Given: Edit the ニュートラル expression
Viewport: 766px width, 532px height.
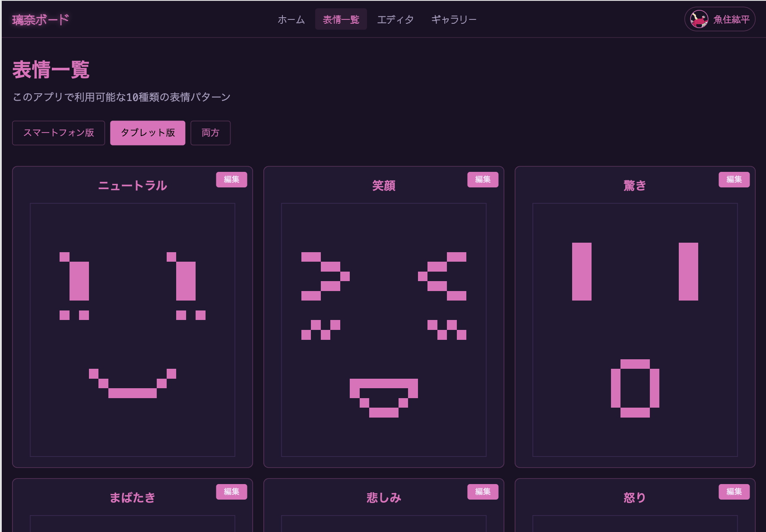Looking at the screenshot, I should pyautogui.click(x=231, y=180).
